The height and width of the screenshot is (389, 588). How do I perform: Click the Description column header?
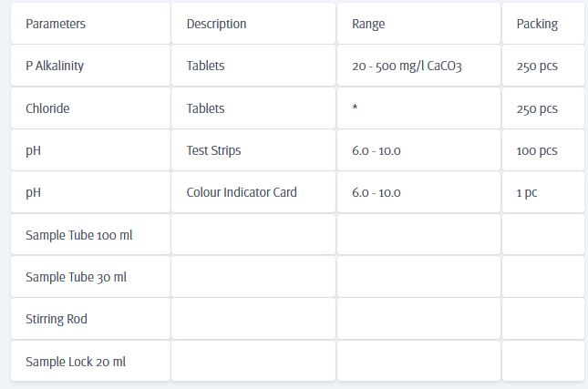tap(216, 24)
